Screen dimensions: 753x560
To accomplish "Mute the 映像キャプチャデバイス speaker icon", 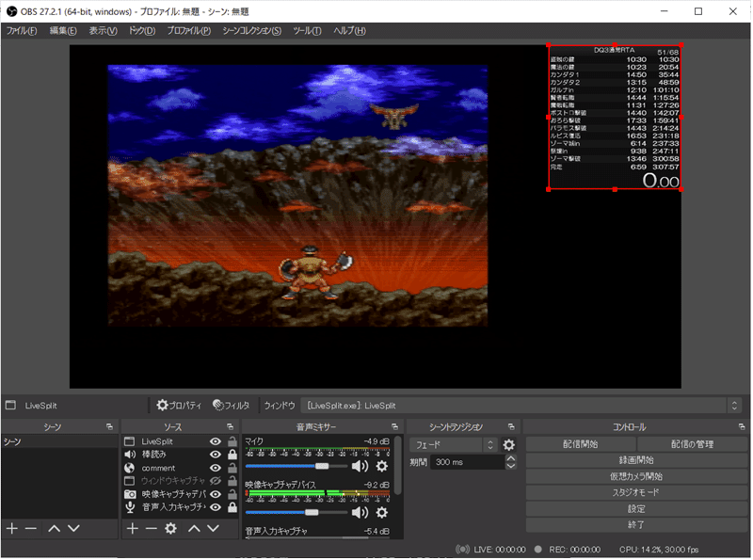I will click(360, 514).
